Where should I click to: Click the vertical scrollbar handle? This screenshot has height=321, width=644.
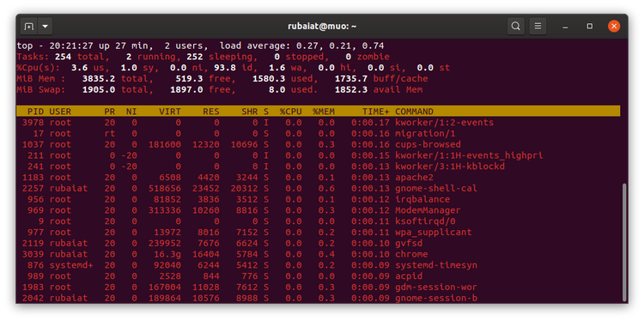625,242
